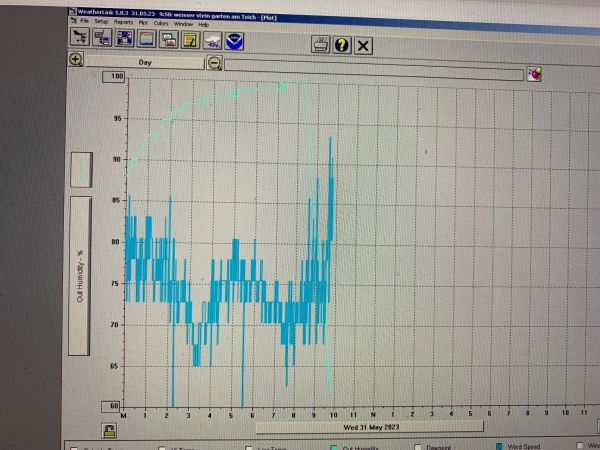Click the 100 value box at Y-axis top

pyautogui.click(x=117, y=77)
